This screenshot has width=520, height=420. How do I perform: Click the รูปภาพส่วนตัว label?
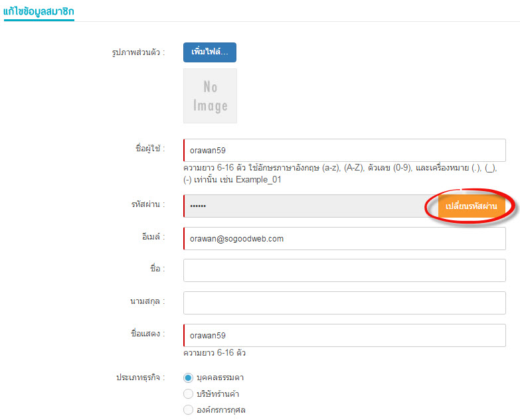[x=138, y=52]
